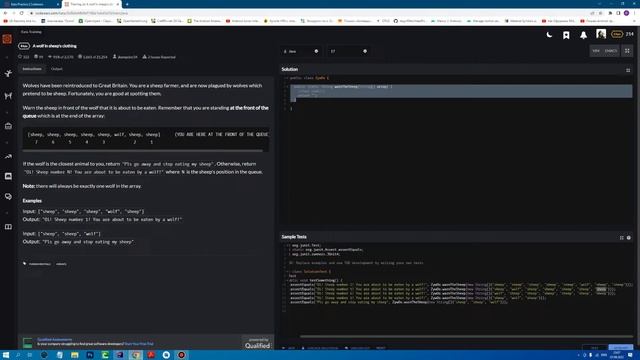Open the Chat sidebar icon

[x=8, y=176]
